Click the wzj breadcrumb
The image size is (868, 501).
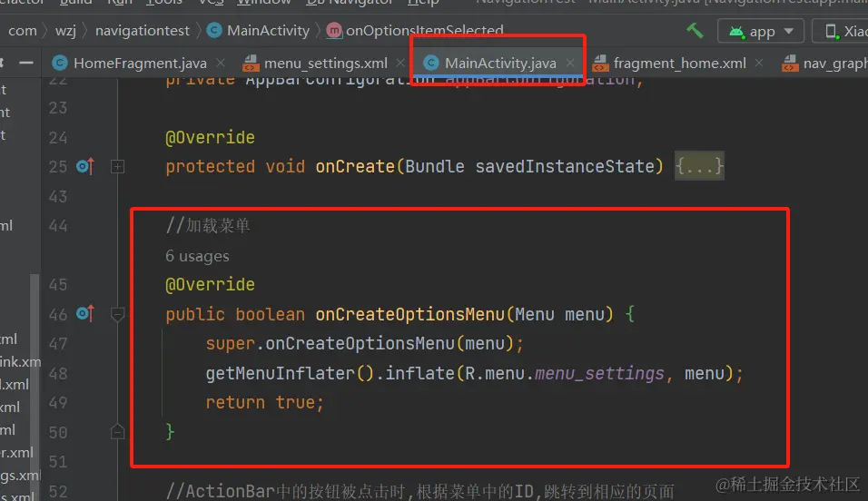click(65, 31)
